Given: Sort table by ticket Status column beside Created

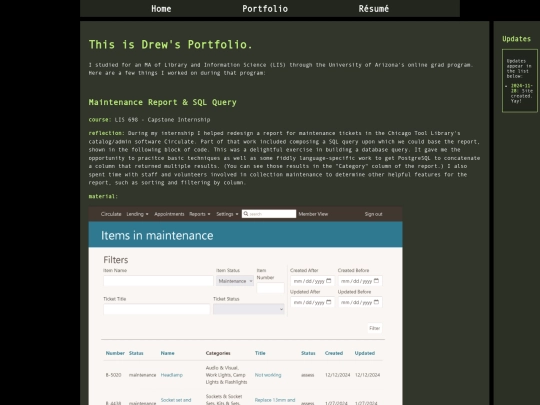Looking at the screenshot, I should [x=308, y=353].
